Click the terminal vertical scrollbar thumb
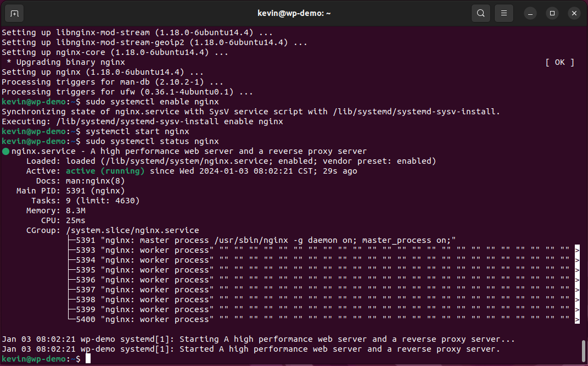 click(584, 351)
